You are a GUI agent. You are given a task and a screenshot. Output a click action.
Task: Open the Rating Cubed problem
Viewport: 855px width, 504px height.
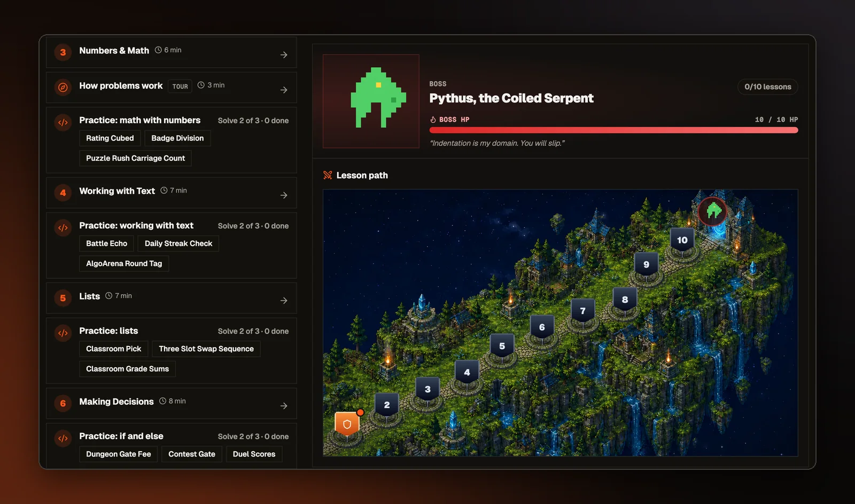pos(110,138)
